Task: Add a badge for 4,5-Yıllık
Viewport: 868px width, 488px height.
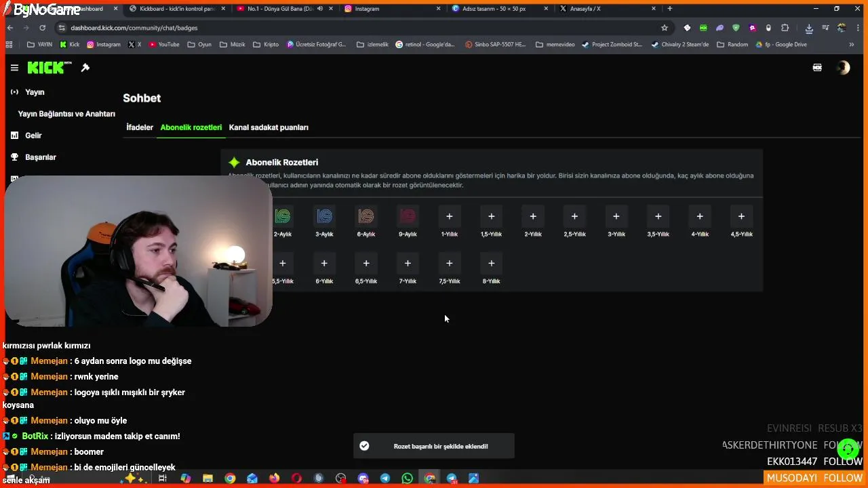Action: 741,216
